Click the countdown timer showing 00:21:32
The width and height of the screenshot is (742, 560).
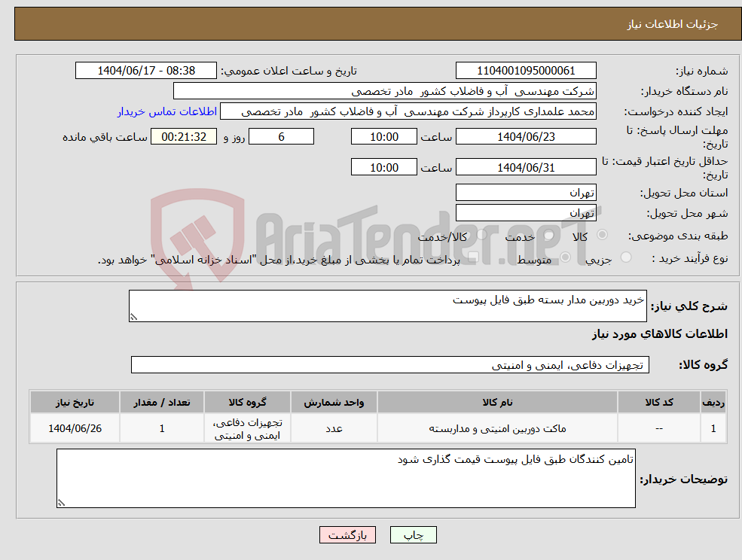point(185,136)
